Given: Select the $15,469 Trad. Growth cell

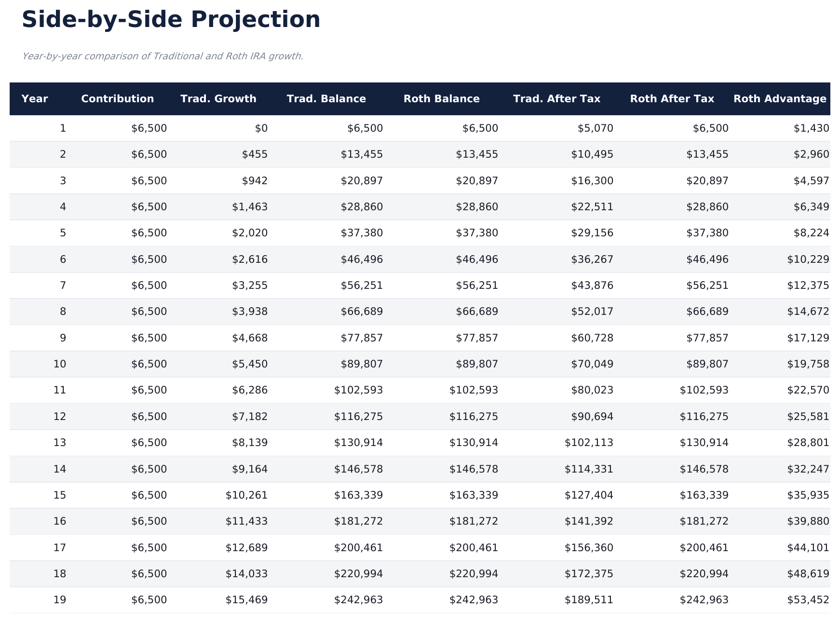Looking at the screenshot, I should pos(246,600).
